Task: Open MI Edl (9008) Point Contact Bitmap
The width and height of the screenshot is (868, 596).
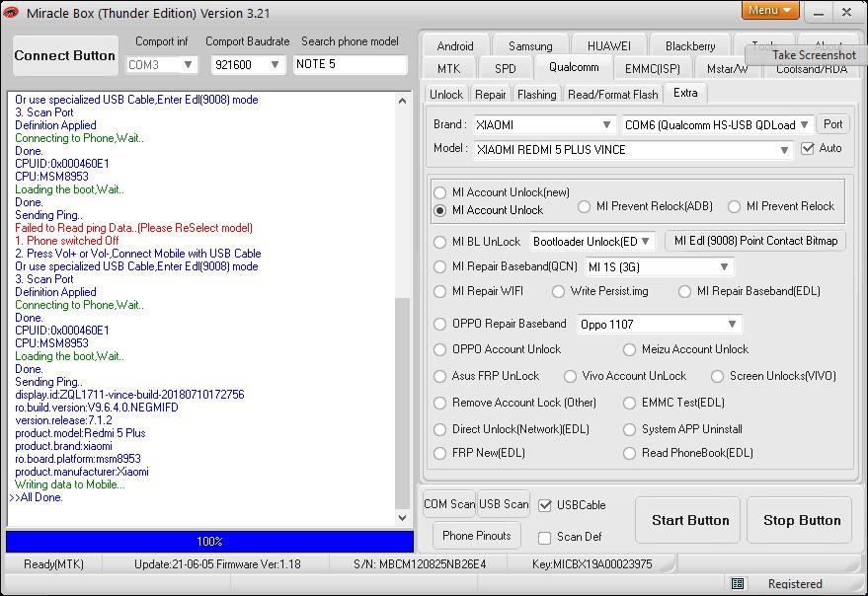Action: (x=755, y=241)
